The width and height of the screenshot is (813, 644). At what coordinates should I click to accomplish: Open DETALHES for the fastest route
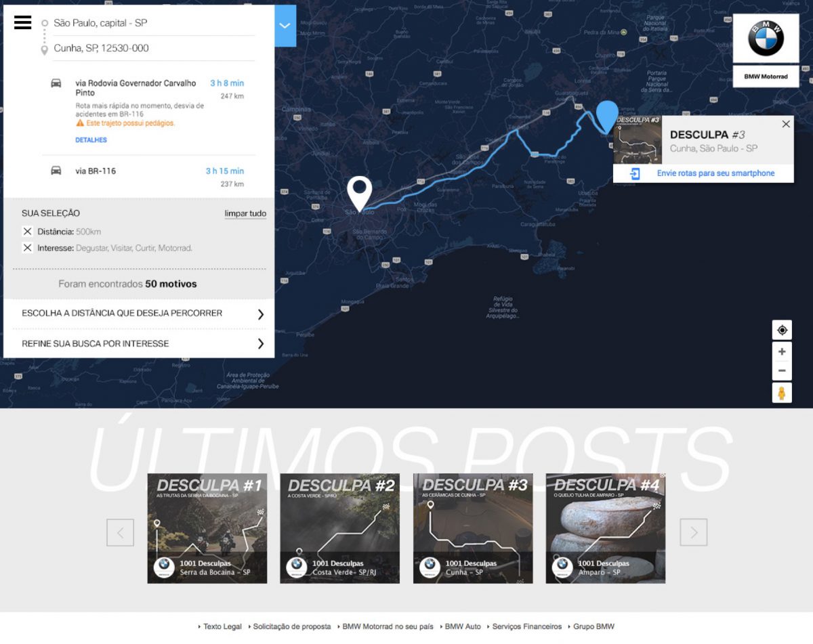91,140
